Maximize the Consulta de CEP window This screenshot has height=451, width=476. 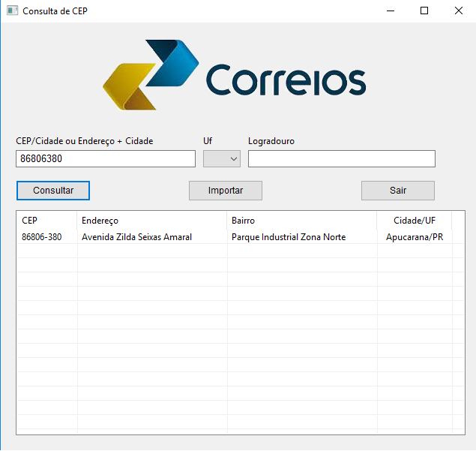coord(424,11)
